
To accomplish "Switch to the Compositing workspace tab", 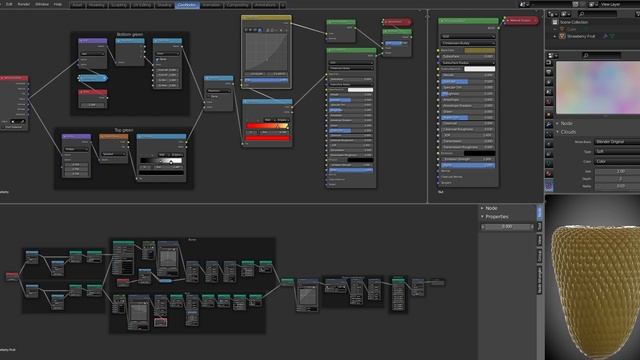I will tap(237, 5).
